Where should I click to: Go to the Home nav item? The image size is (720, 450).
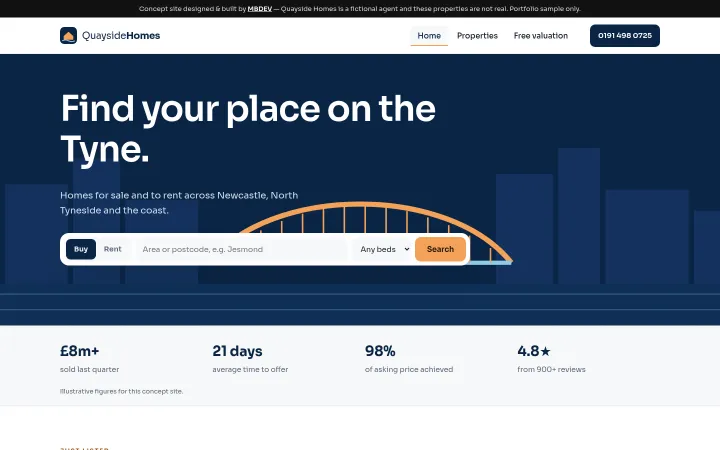click(x=429, y=35)
